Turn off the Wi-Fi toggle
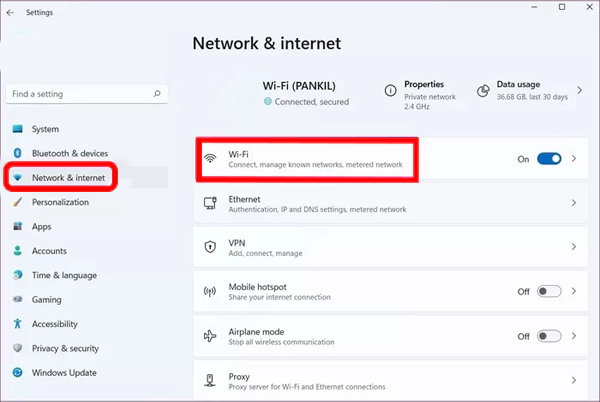Screen dimensions: 600x402 pos(549,159)
